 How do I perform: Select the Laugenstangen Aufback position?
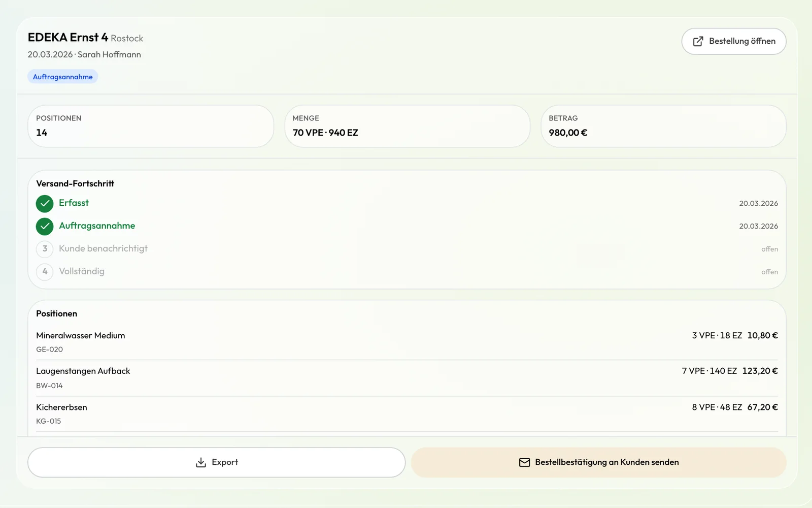(407, 378)
